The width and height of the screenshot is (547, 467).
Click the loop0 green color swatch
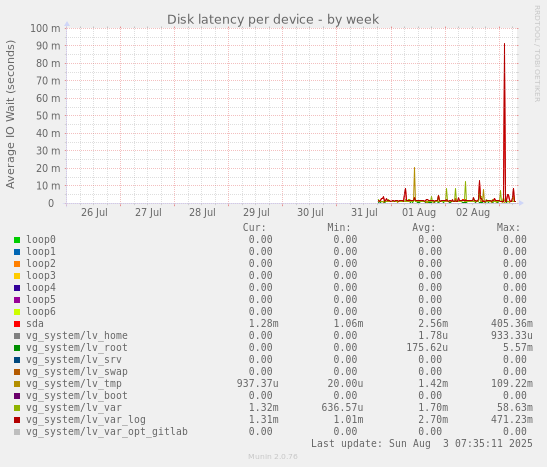pos(17,240)
